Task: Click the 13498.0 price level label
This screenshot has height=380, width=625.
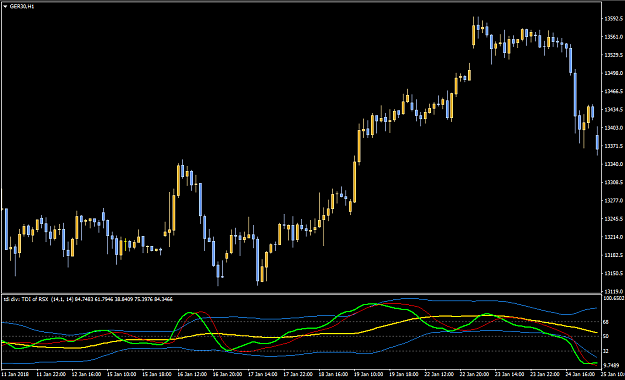Action: (x=613, y=73)
